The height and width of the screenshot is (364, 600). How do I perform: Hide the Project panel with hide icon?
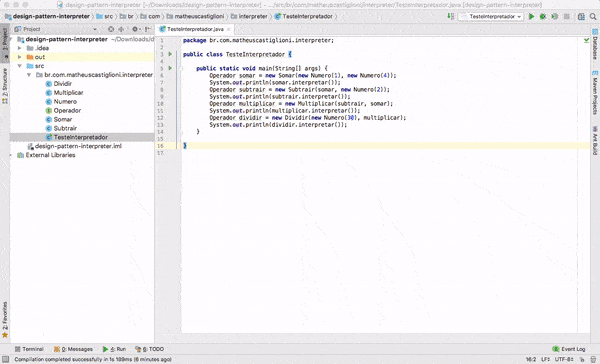click(x=147, y=29)
